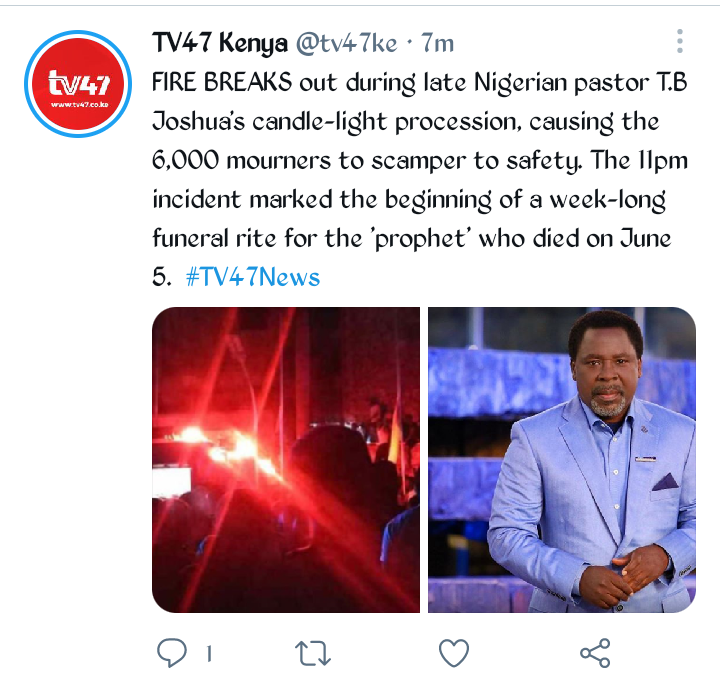Enlarge the red fire scene photo
This screenshot has height=684, width=720.
click(286, 460)
